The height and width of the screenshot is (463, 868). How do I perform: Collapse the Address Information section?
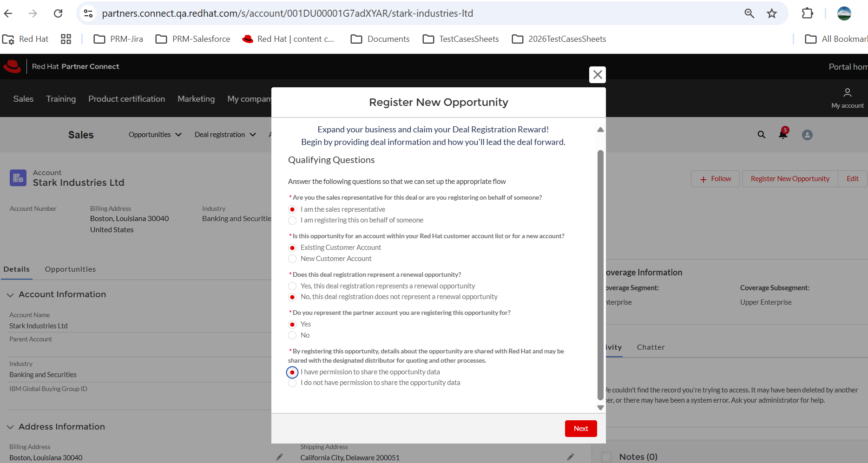10,427
